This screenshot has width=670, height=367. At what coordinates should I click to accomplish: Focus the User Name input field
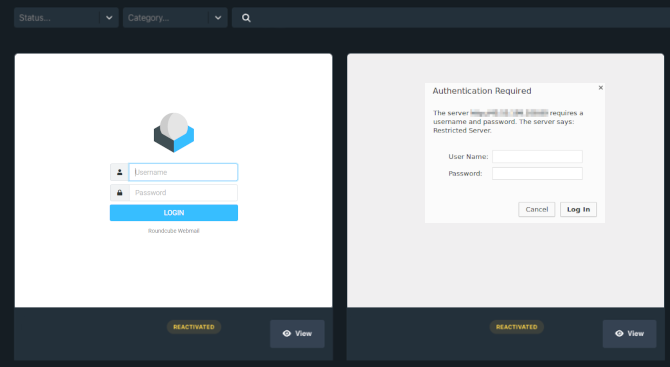[x=537, y=157]
